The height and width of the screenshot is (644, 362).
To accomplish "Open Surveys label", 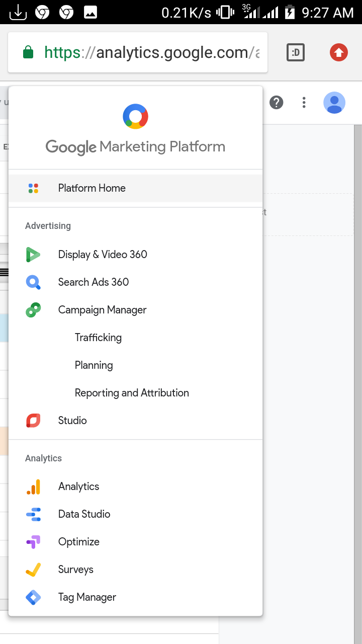I will [76, 570].
